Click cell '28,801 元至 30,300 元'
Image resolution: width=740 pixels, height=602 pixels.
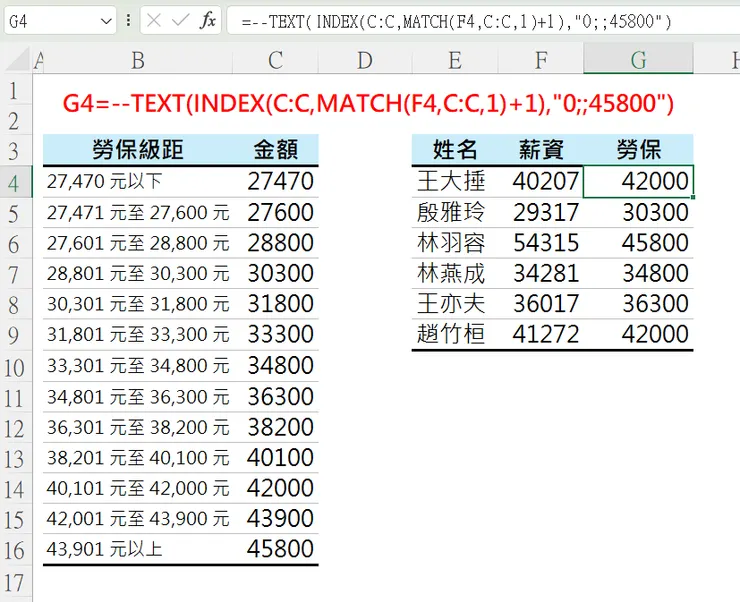pos(138,273)
